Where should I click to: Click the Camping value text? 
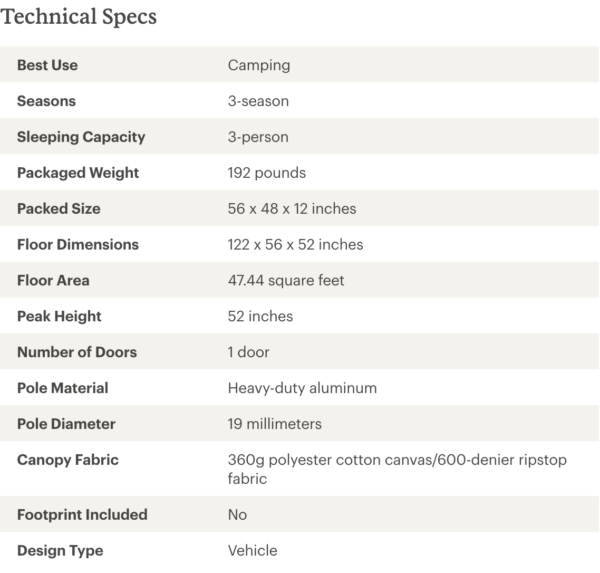tap(259, 65)
